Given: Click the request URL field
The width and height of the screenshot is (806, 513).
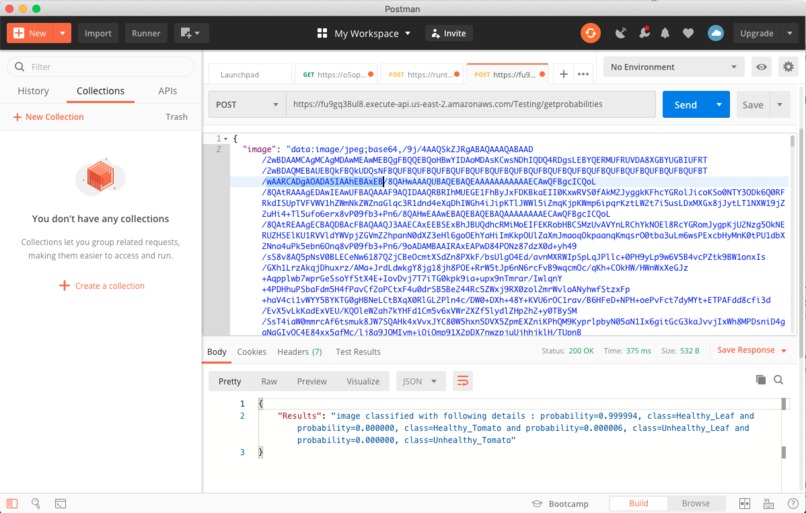Looking at the screenshot, I should point(471,104).
